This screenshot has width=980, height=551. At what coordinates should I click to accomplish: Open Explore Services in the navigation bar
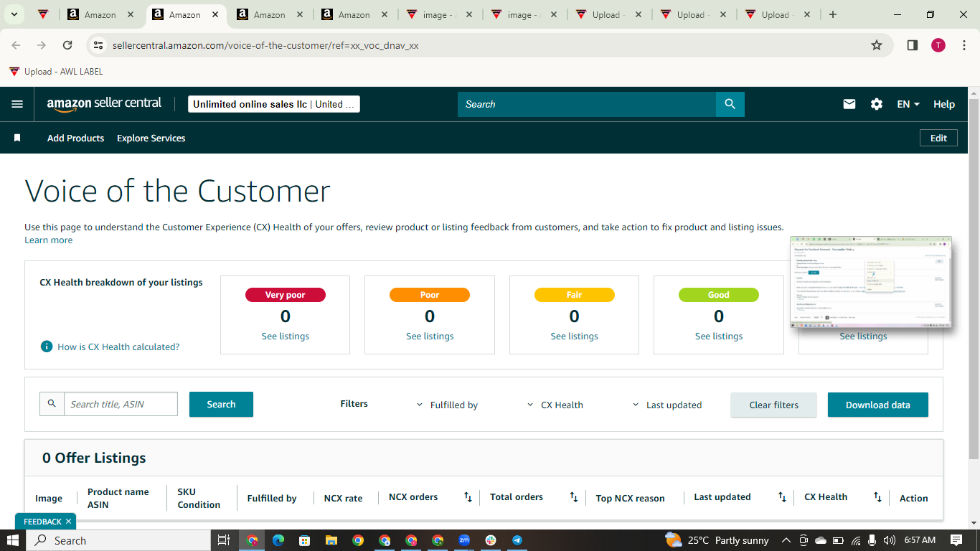[x=151, y=138]
